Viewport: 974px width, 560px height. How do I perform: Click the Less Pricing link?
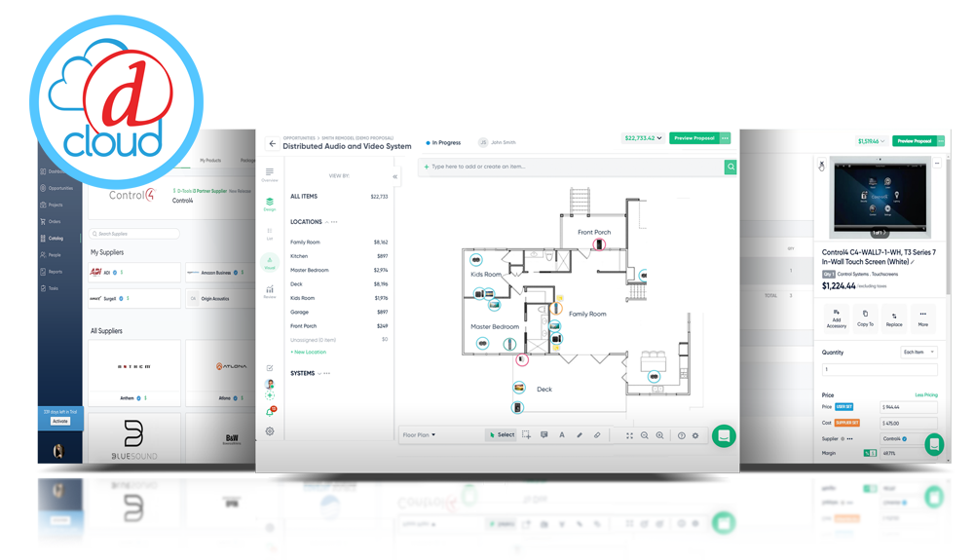pos(926,394)
